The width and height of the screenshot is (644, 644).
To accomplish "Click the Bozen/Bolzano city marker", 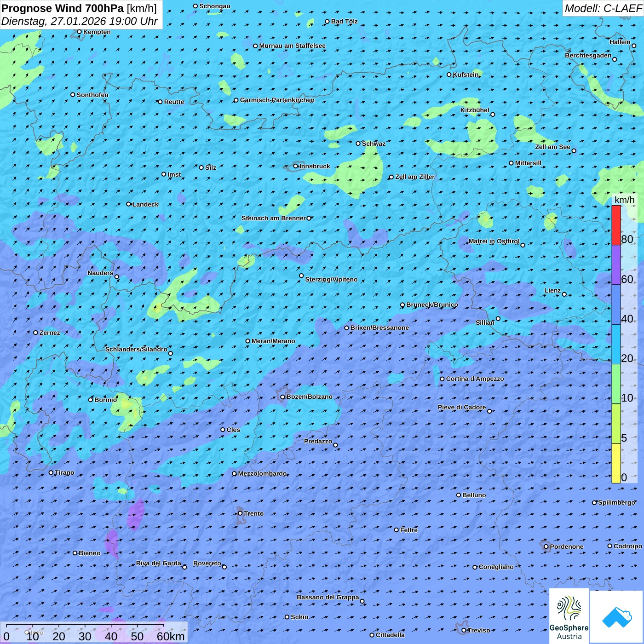I will click(x=283, y=397).
